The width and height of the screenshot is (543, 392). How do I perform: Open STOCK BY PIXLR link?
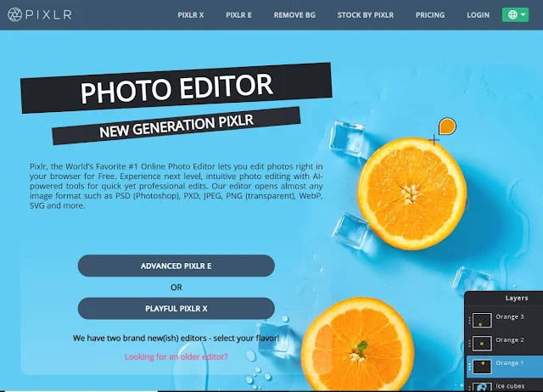point(366,15)
